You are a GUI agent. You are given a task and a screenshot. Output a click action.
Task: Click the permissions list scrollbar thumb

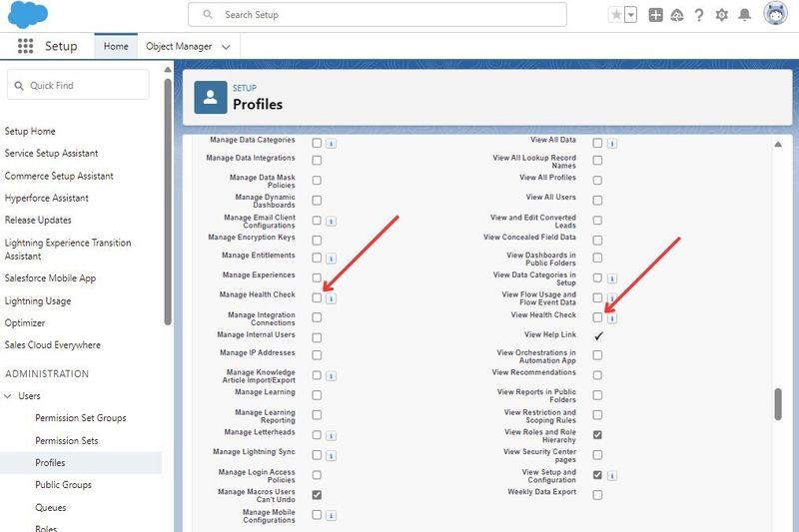778,404
